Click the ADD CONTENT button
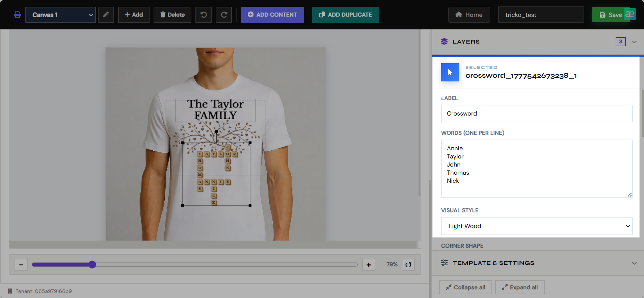The height and width of the screenshot is (298, 644). (x=272, y=15)
